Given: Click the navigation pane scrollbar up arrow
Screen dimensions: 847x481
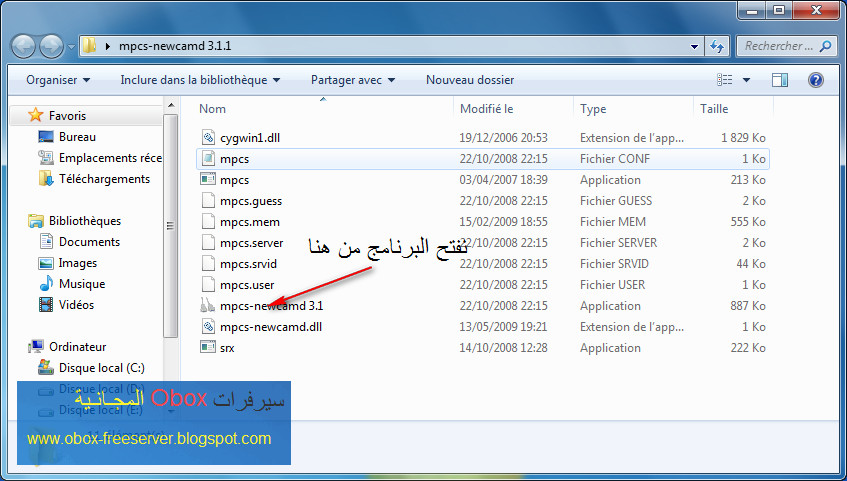Looking at the screenshot, I should coord(171,106).
